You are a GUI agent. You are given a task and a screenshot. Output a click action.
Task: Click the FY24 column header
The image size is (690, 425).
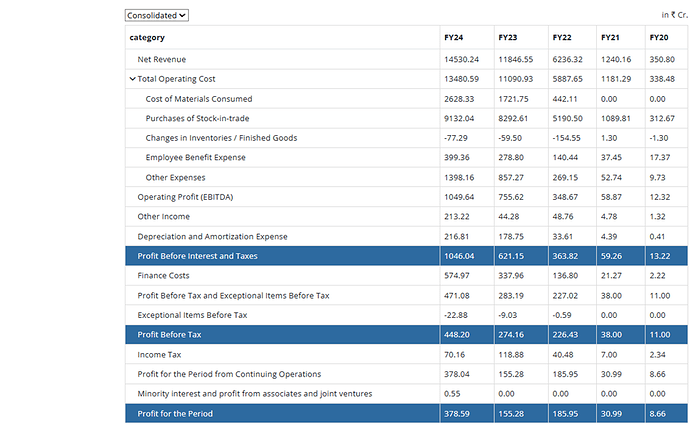pos(454,38)
